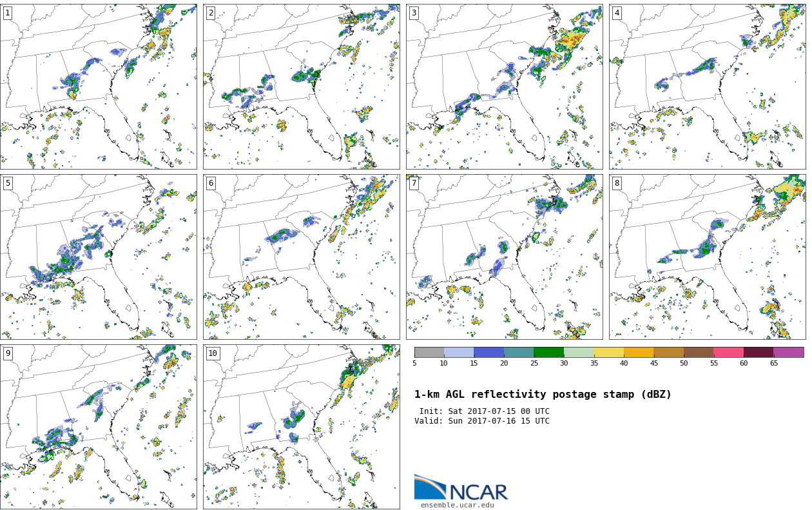Click the NCAR logo
The width and height of the screenshot is (812, 510).
tap(461, 488)
